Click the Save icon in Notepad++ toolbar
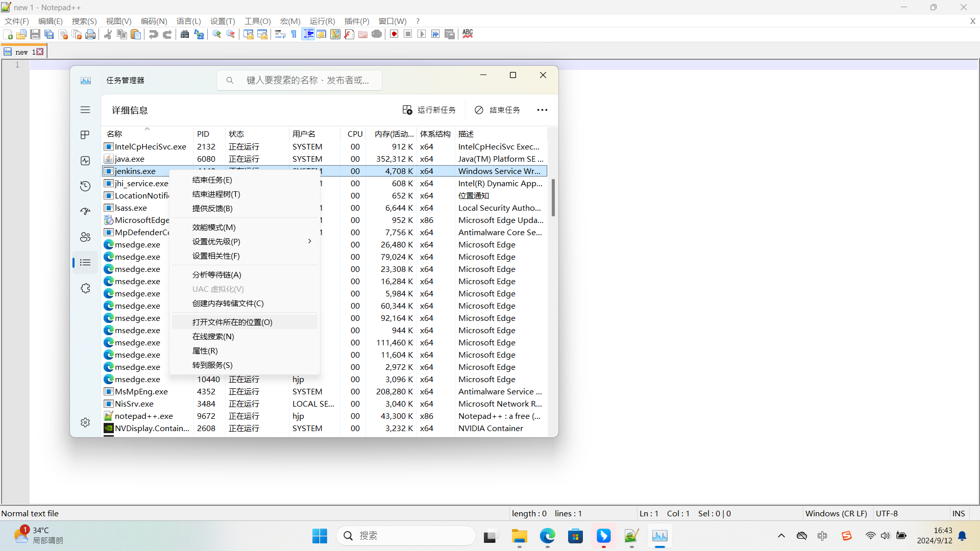980x551 pixels. click(35, 34)
